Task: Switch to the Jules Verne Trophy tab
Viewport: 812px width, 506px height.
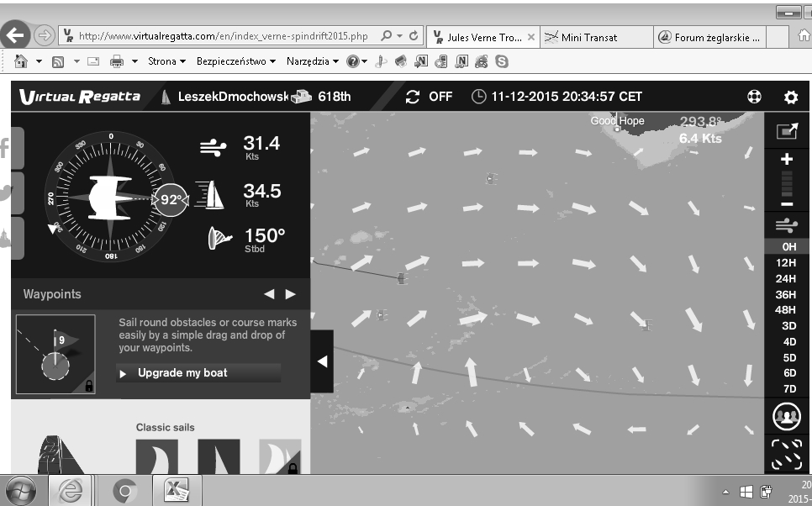Action: [483, 37]
